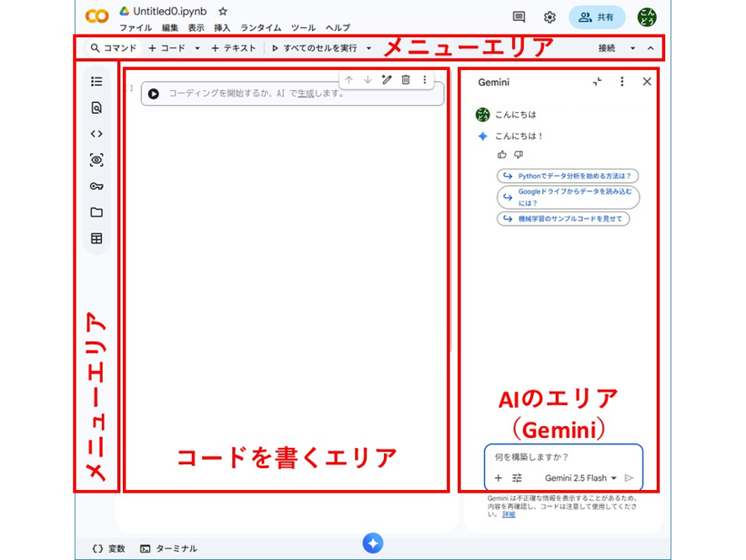Select suggestion Pythonでデータ分析を始める方法は？

[567, 176]
